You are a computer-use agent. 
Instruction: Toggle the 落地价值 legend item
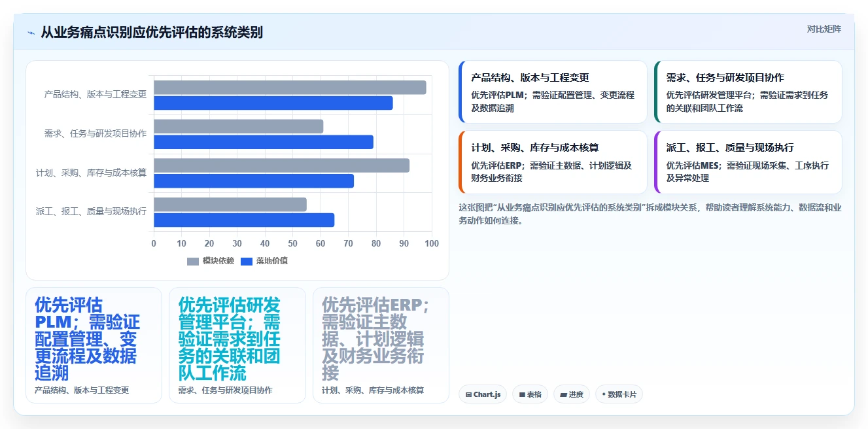point(264,261)
